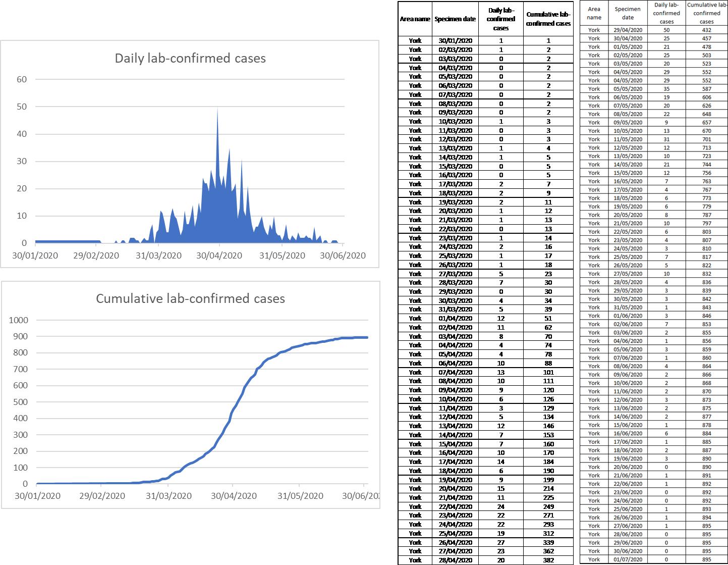Viewport: 728px width, 565px height.
Task: Click date cell 16/05/2020 in right table
Action: click(628, 181)
